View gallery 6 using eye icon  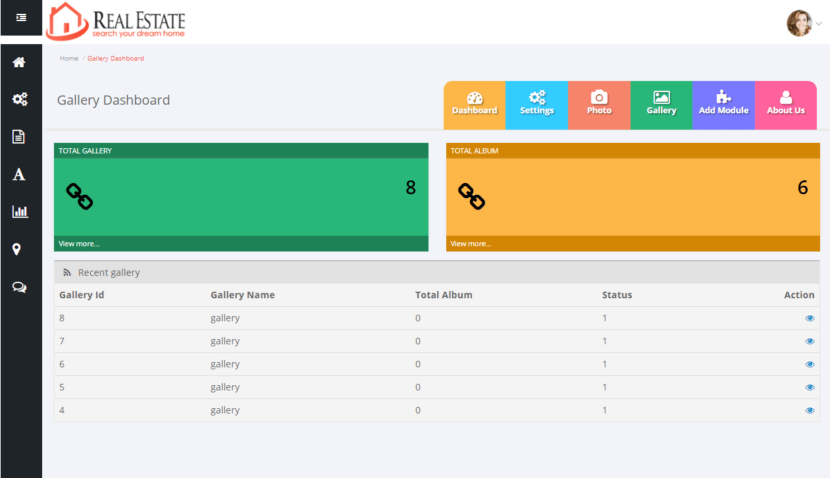point(809,364)
